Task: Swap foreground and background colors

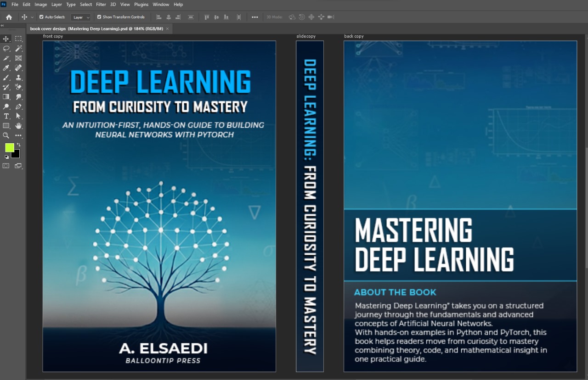Action: pos(18,145)
